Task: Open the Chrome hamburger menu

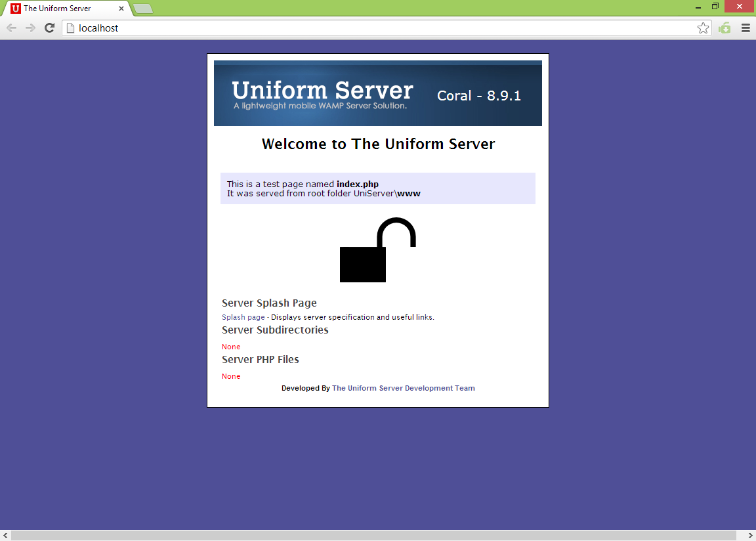Action: (x=745, y=28)
